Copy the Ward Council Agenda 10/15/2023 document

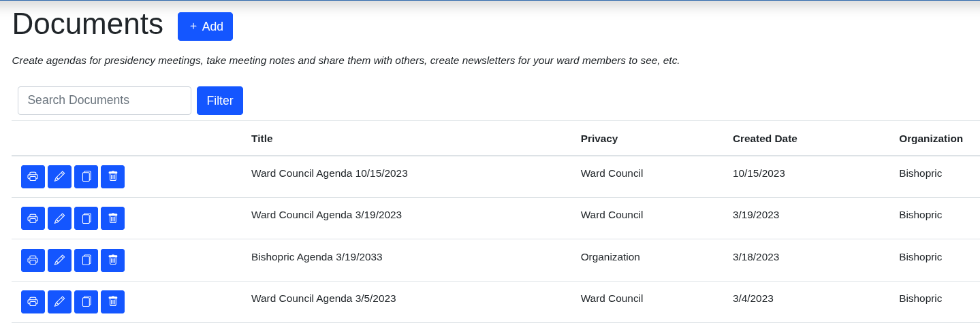tap(86, 177)
